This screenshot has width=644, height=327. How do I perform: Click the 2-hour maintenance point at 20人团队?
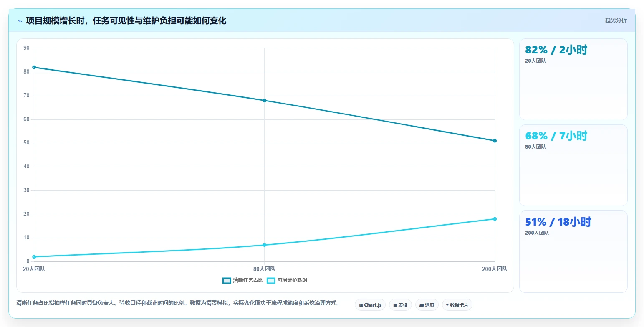tap(34, 257)
